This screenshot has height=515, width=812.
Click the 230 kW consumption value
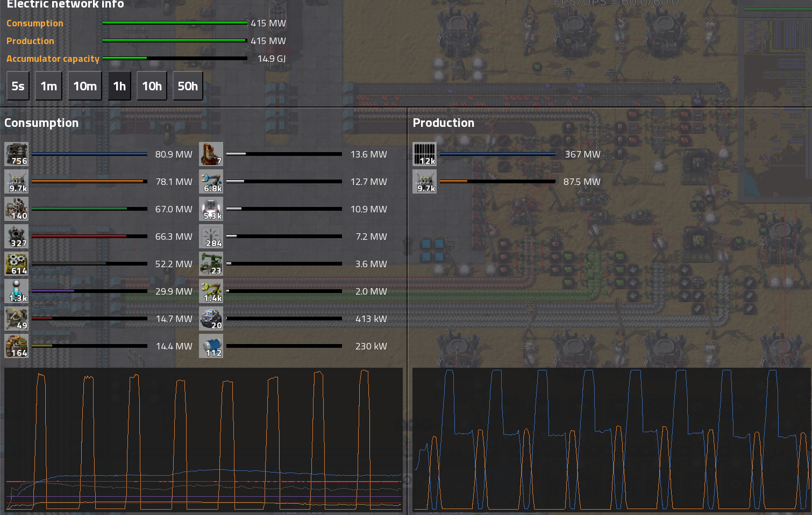[371, 346]
